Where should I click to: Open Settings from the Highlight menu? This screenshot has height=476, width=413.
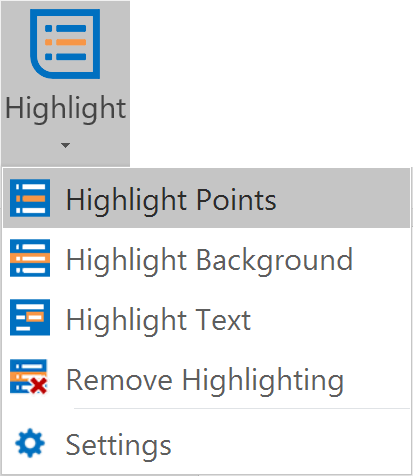pyautogui.click(x=207, y=443)
